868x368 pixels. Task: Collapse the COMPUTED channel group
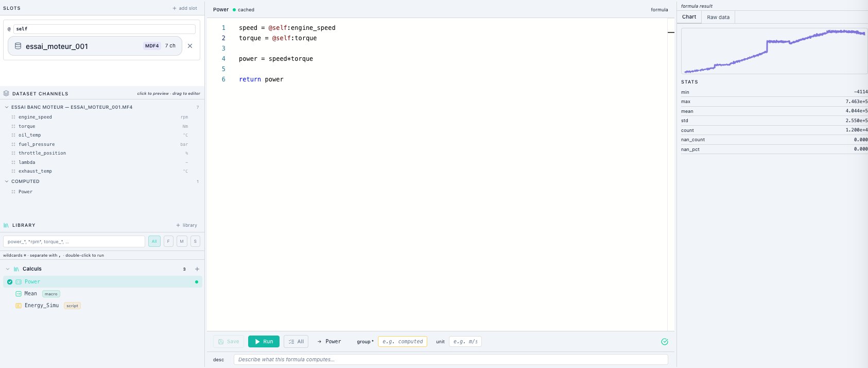tap(7, 181)
